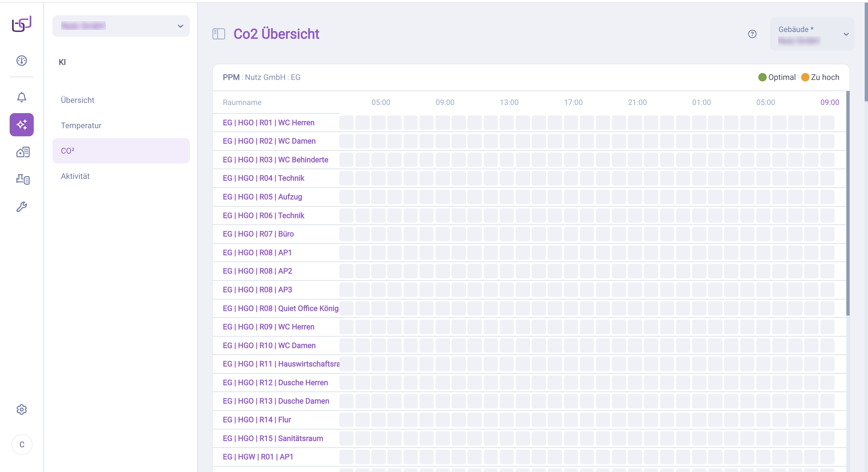
Task: Click the green Optimal legend swatch
Action: pos(762,77)
